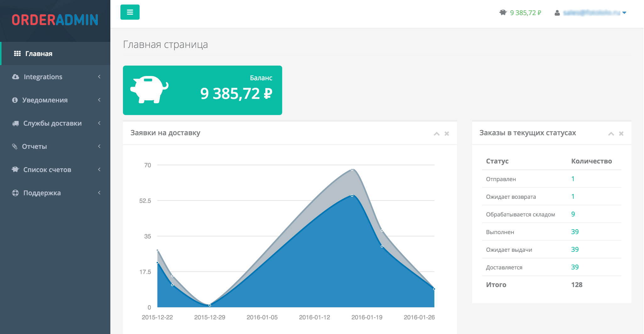This screenshot has height=334, width=644.
Task: Click the Список счетов piggy icon
Action: pos(15,169)
